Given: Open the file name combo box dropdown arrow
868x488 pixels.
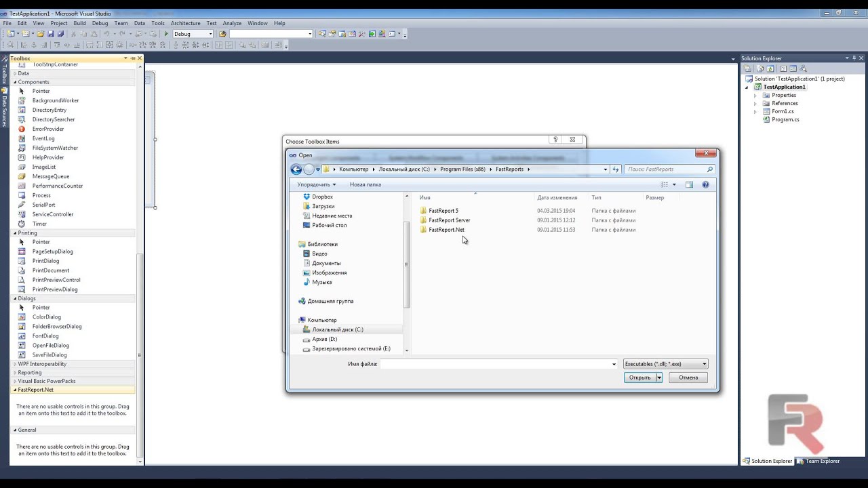Looking at the screenshot, I should pyautogui.click(x=614, y=364).
